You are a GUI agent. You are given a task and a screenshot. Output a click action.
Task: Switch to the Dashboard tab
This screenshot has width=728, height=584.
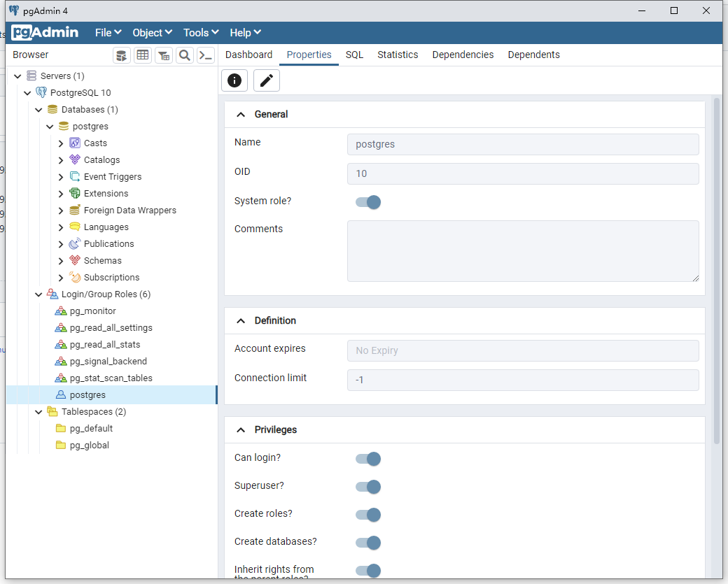coord(249,55)
